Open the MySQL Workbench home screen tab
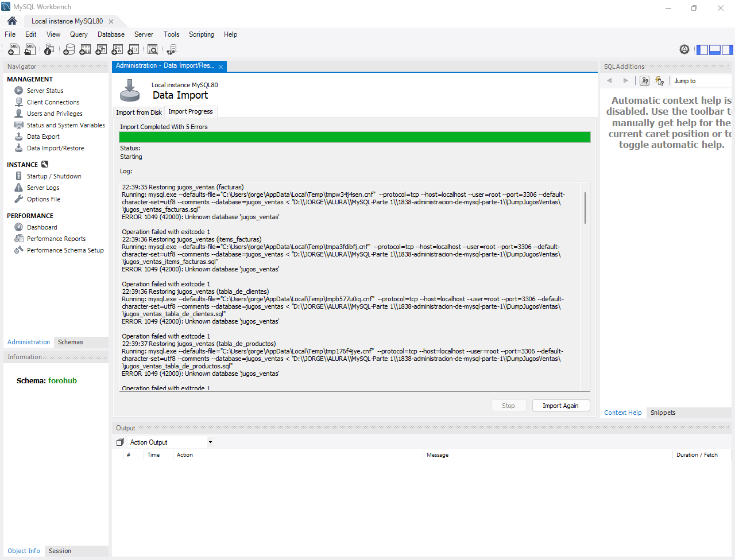Screen dimensions: 735x560 pos(12,21)
